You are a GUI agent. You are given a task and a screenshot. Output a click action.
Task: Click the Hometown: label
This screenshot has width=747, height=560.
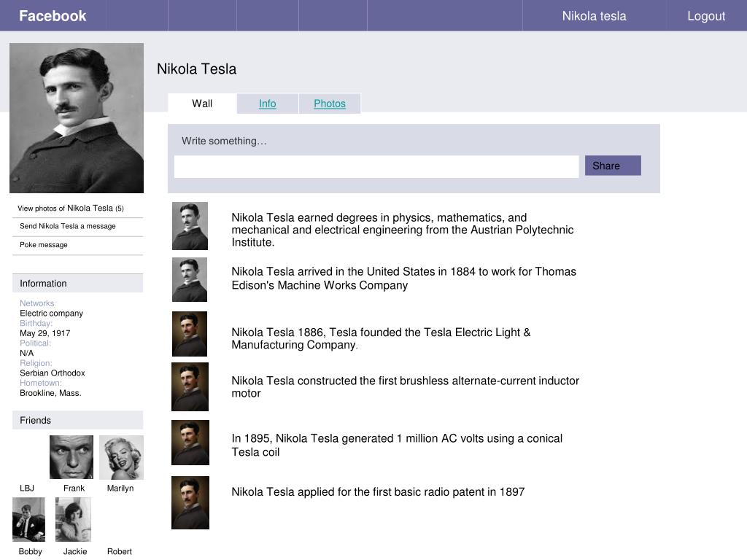click(41, 383)
